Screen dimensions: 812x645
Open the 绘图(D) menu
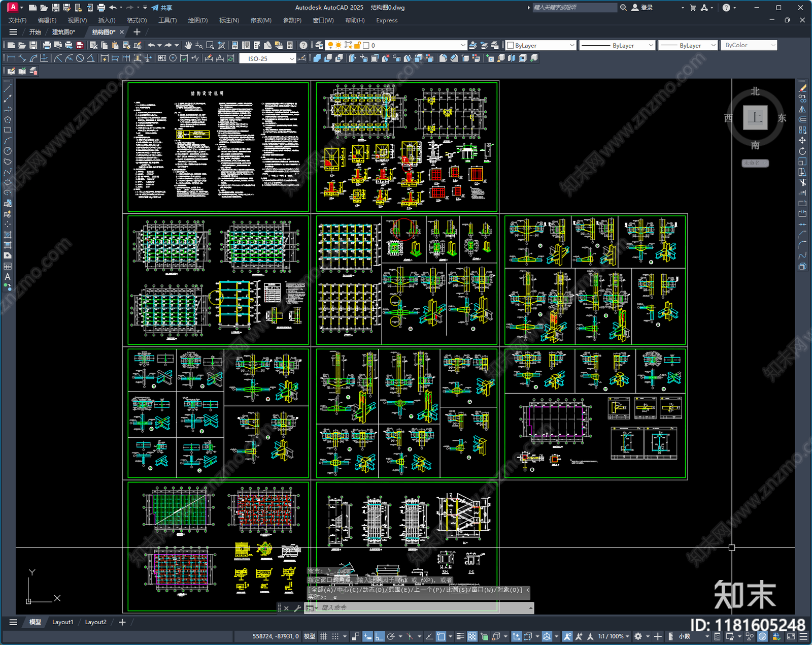198,20
